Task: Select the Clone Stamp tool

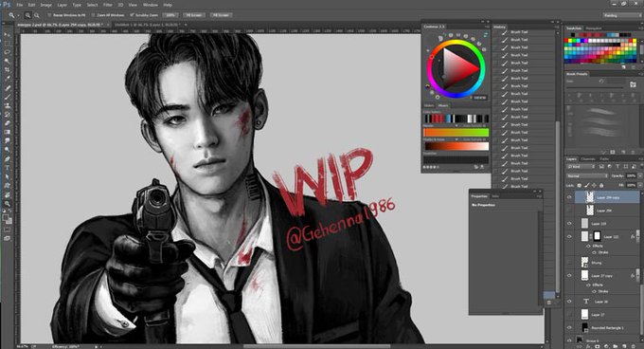Action: (7, 105)
